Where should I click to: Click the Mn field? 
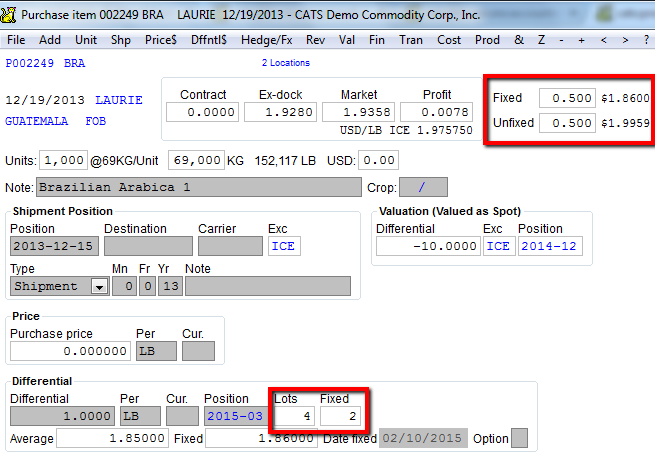(x=124, y=286)
